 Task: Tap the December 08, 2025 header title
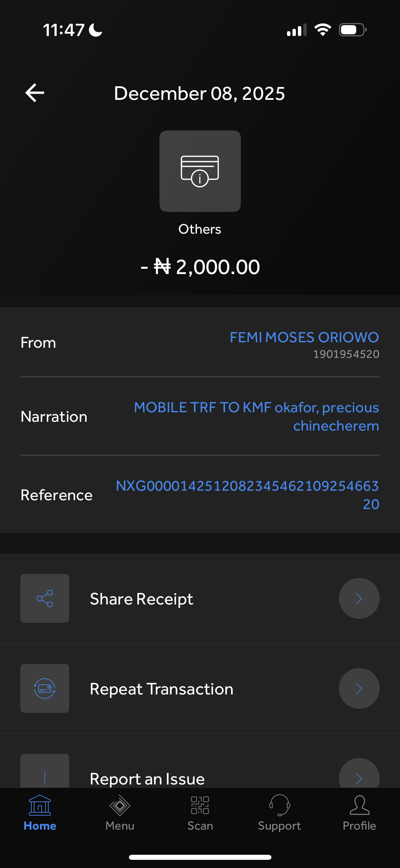point(199,93)
